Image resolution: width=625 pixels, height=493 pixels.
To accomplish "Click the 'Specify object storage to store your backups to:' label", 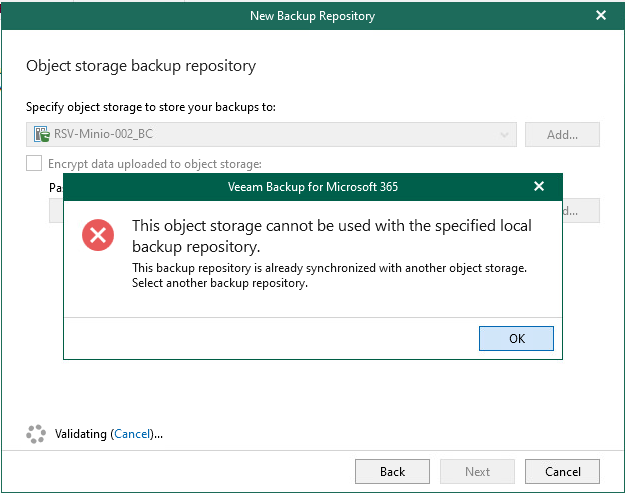I will (x=151, y=107).
